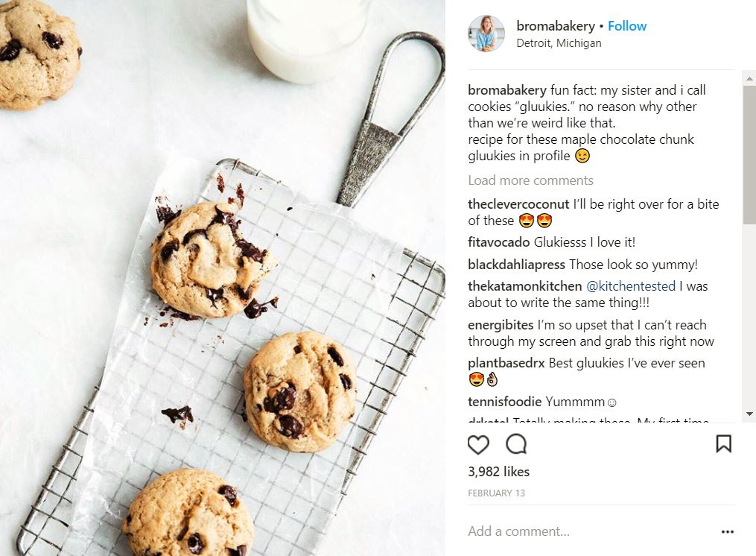
Task: Open the FEBRUARY 13 post date link
Action: coord(496,493)
